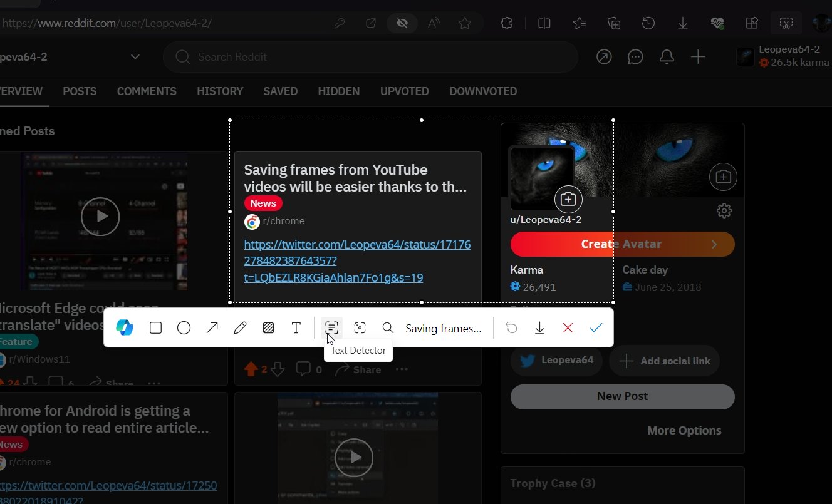Choose the arrow annotation tool
This screenshot has height=504, width=832.
pyautogui.click(x=212, y=327)
